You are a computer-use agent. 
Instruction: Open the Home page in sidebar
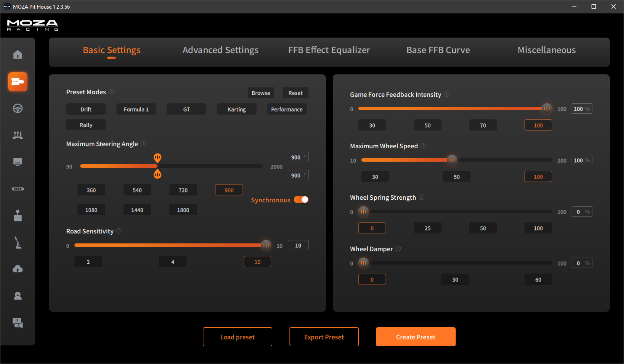tap(18, 54)
